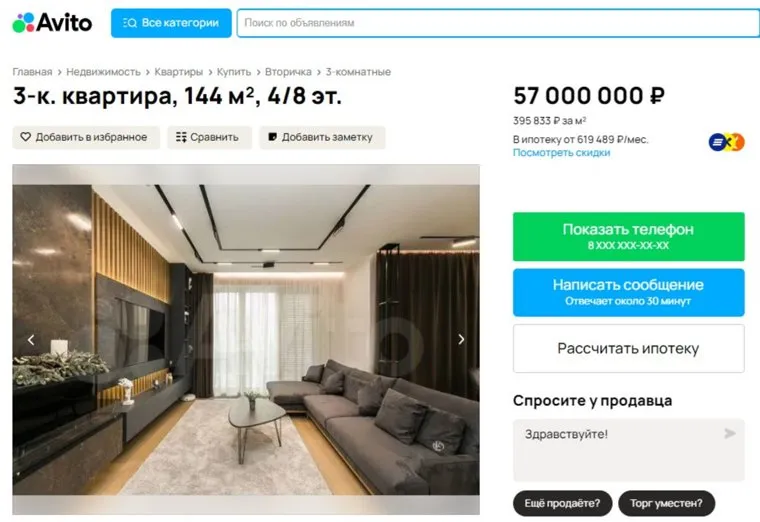Image resolution: width=760 pixels, height=522 pixels.
Task: Open the 3-комнатные breadcrumb
Action: [358, 72]
